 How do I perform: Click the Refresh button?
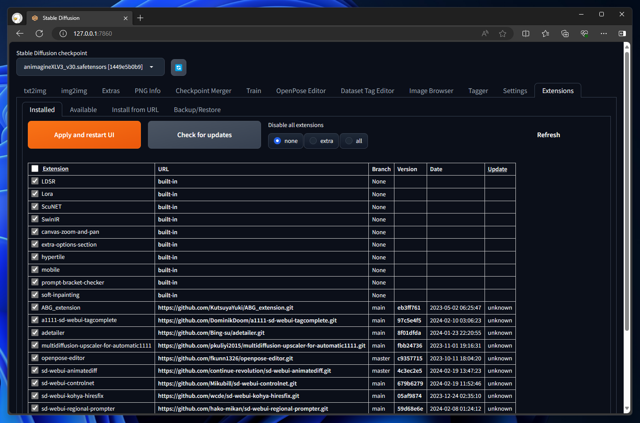[548, 135]
